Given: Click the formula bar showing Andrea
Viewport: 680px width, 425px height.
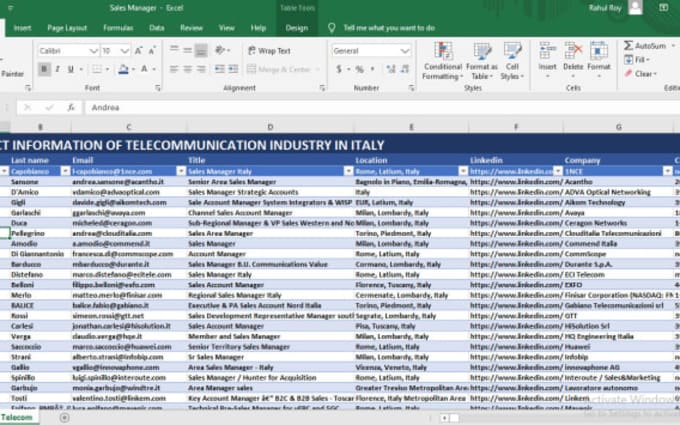Looking at the screenshot, I should click(382, 108).
